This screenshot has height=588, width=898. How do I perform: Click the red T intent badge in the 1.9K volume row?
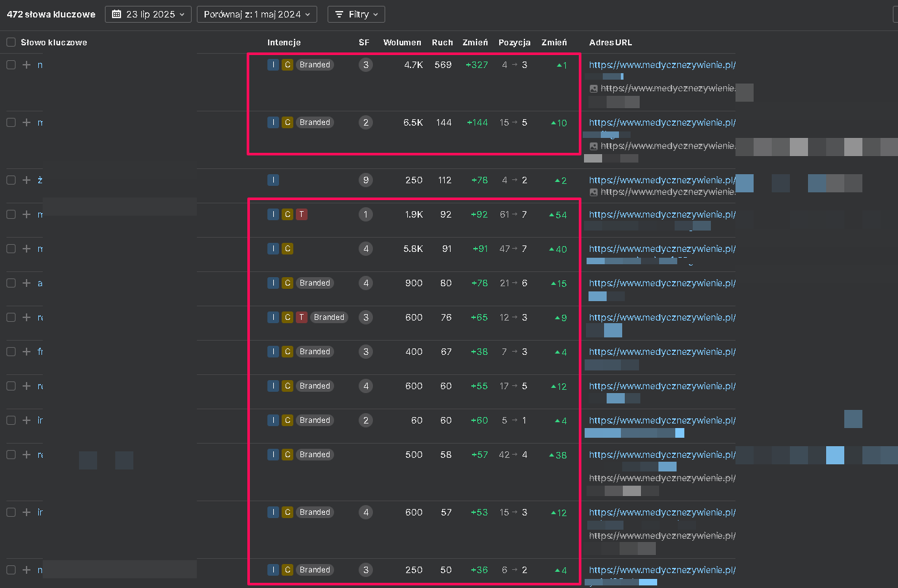[x=302, y=214]
